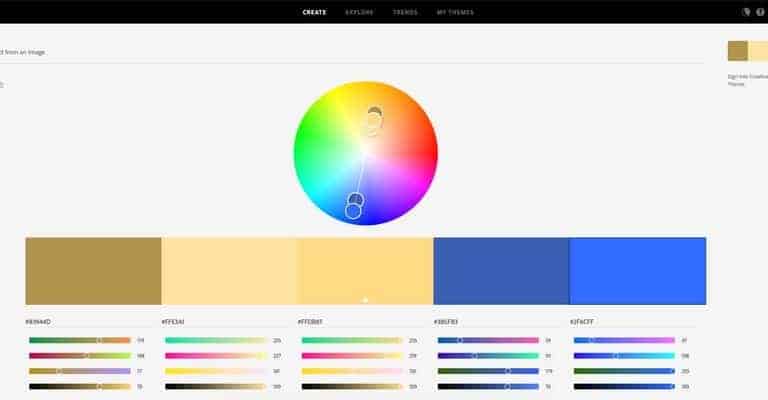Select the bright blue fifth swatch
Image resolution: width=768 pixels, height=400 pixels.
tap(638, 271)
